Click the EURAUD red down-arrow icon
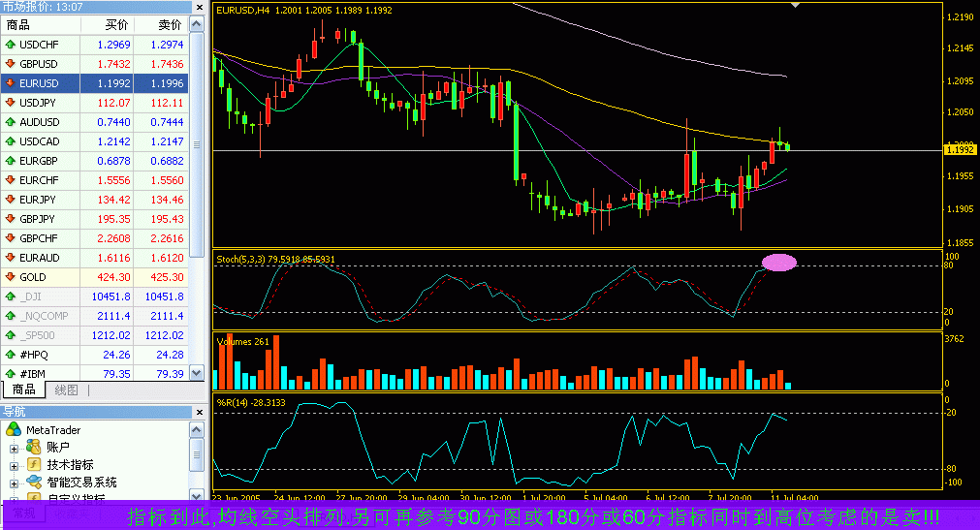Screen dimensions: 980x530 pyautogui.click(x=10, y=258)
